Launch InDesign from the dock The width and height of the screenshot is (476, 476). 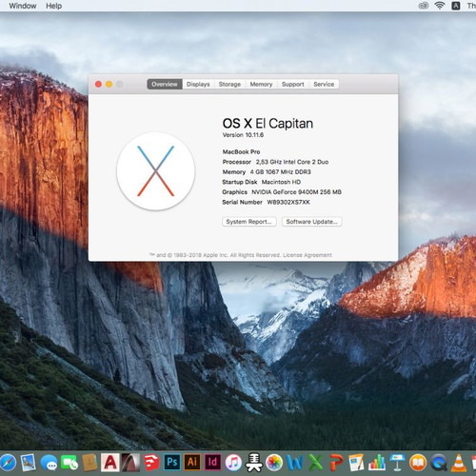[x=212, y=462]
